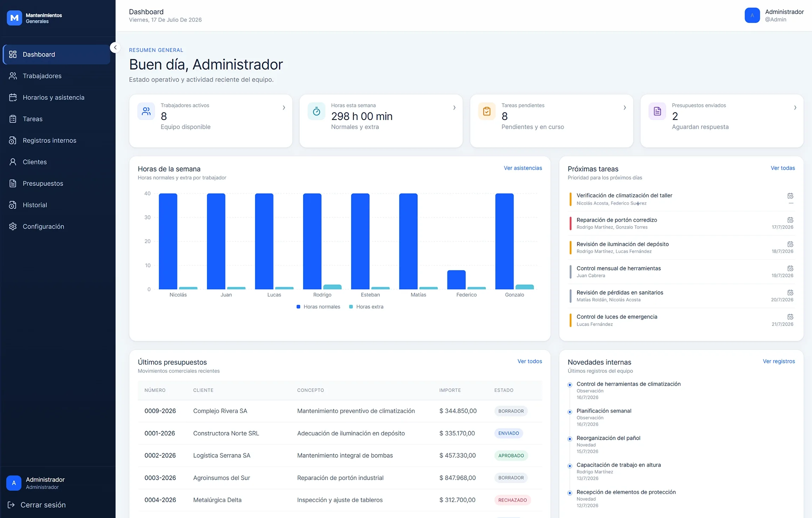Viewport: 812px width, 518px height.
Task: Click calendar icon for Control mensual de herramientas
Action: [790, 268]
